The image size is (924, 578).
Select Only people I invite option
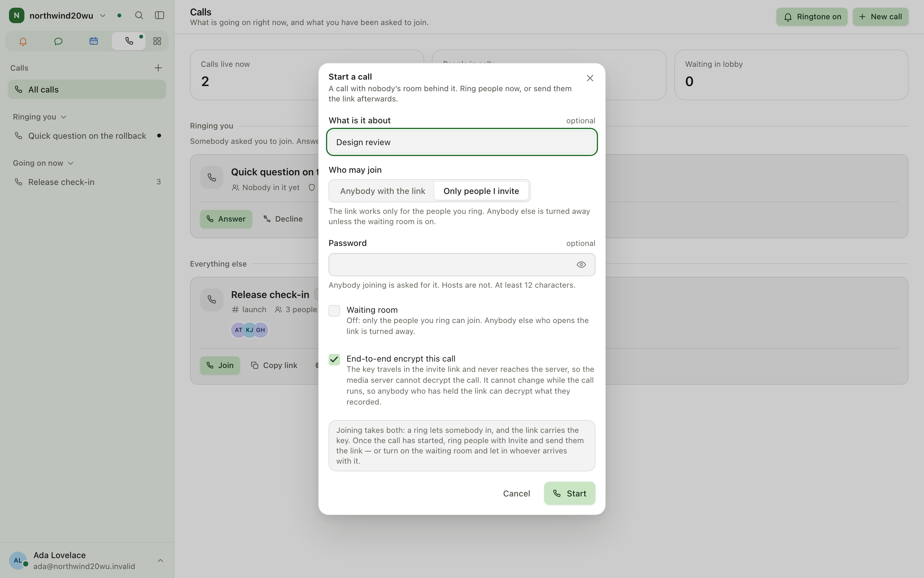(x=481, y=191)
